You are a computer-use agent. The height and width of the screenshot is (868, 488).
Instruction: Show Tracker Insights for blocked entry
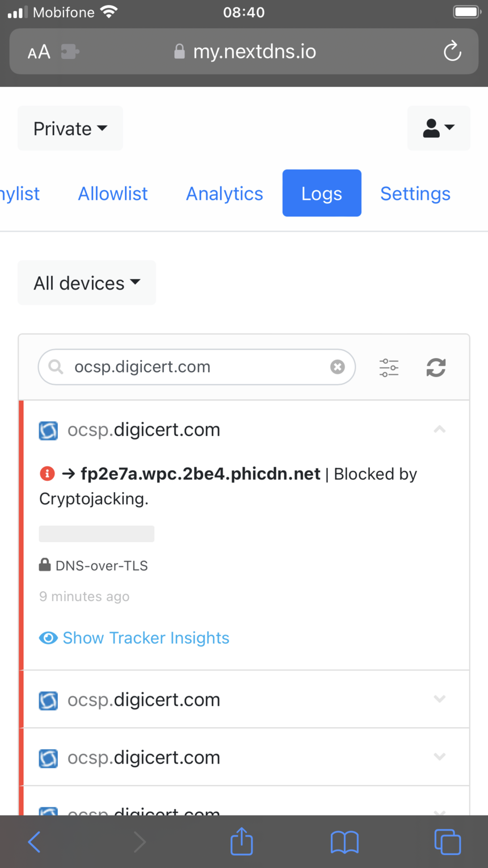[x=146, y=638]
